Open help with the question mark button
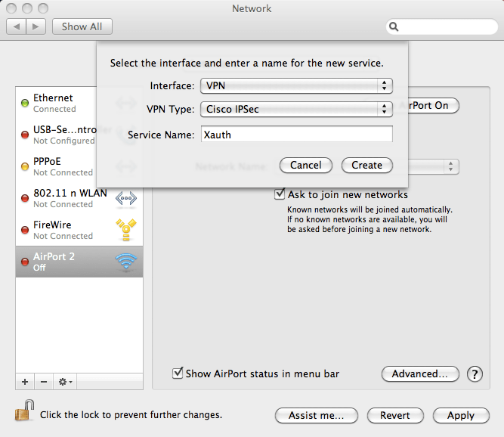This screenshot has width=504, height=437. tap(475, 374)
